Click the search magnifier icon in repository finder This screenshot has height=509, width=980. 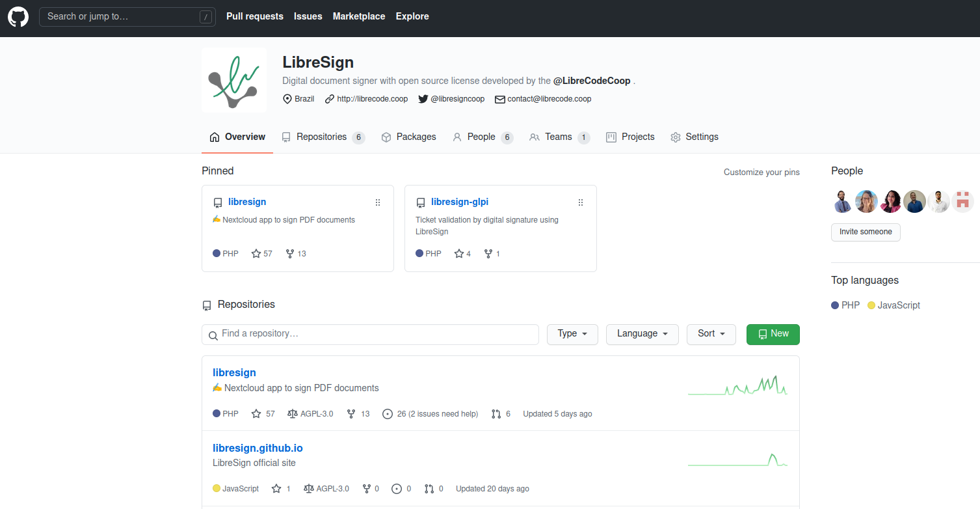(x=213, y=335)
